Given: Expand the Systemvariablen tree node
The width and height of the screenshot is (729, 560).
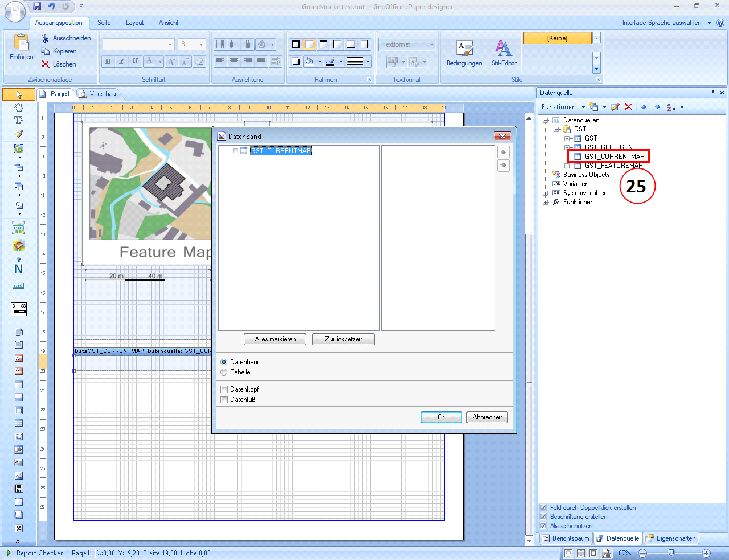Looking at the screenshot, I should (546, 193).
